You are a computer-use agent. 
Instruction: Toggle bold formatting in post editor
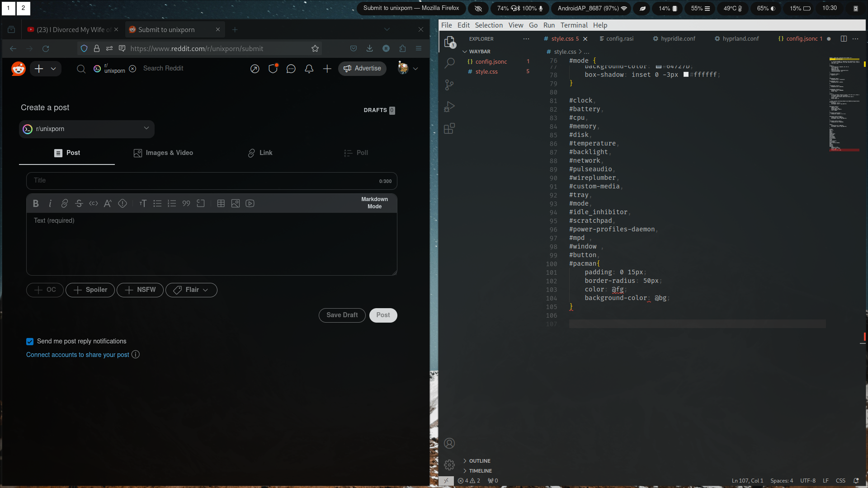tap(36, 204)
